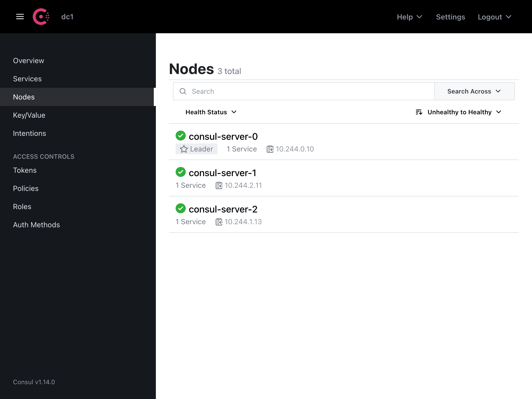Expand the Search Across dropdown

(x=474, y=91)
